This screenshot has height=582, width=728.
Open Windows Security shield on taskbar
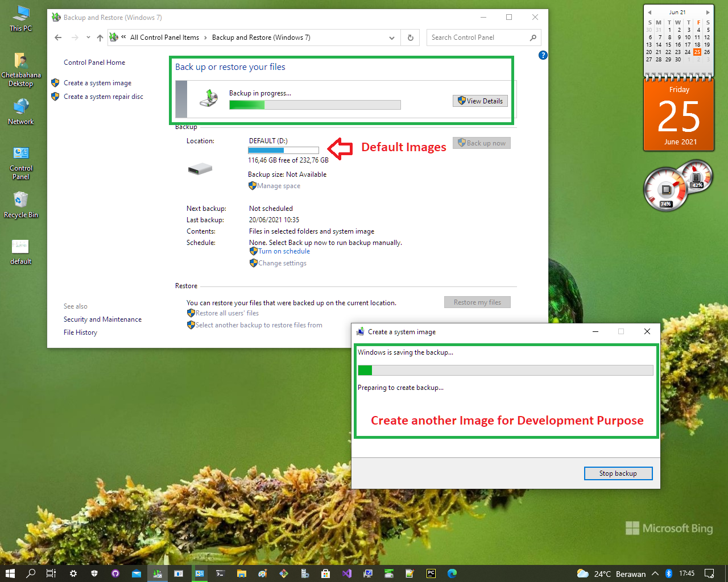click(x=94, y=573)
